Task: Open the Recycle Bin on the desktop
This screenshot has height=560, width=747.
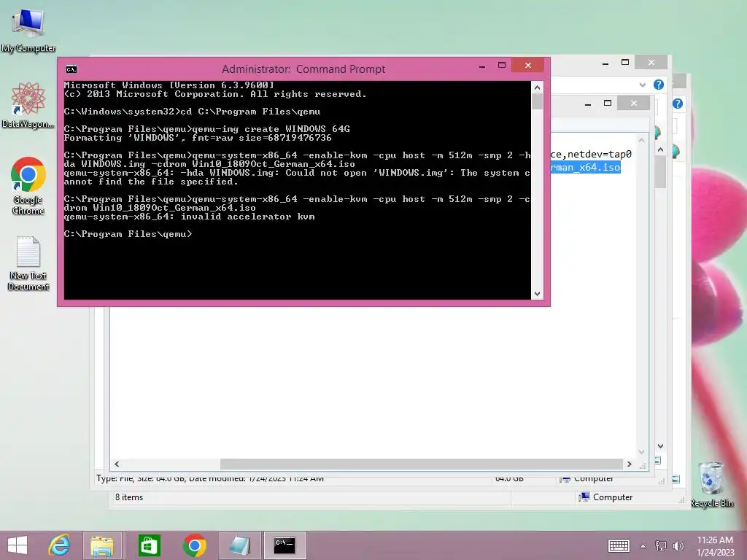Action: (711, 484)
